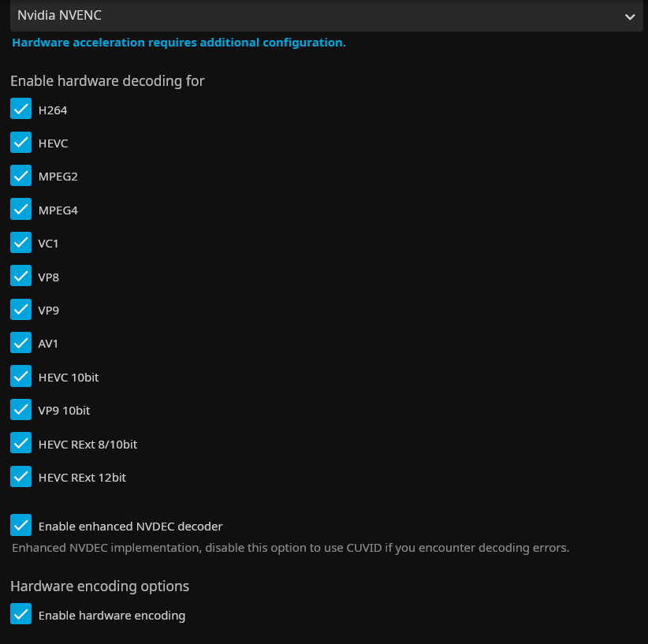Viewport: 648px width, 644px height.
Task: Disable the enhanced NVDEC decoder option
Action: coord(21,525)
